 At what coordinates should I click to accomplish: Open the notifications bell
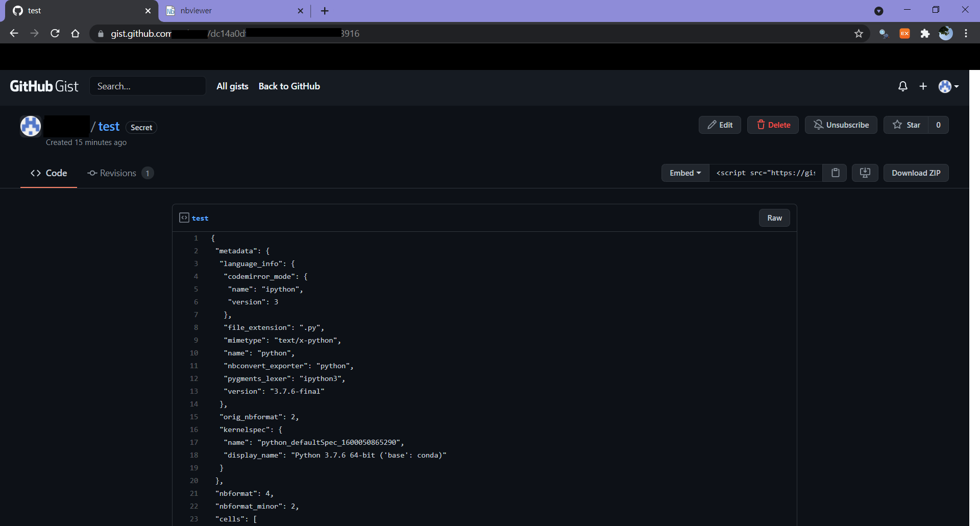tap(903, 86)
